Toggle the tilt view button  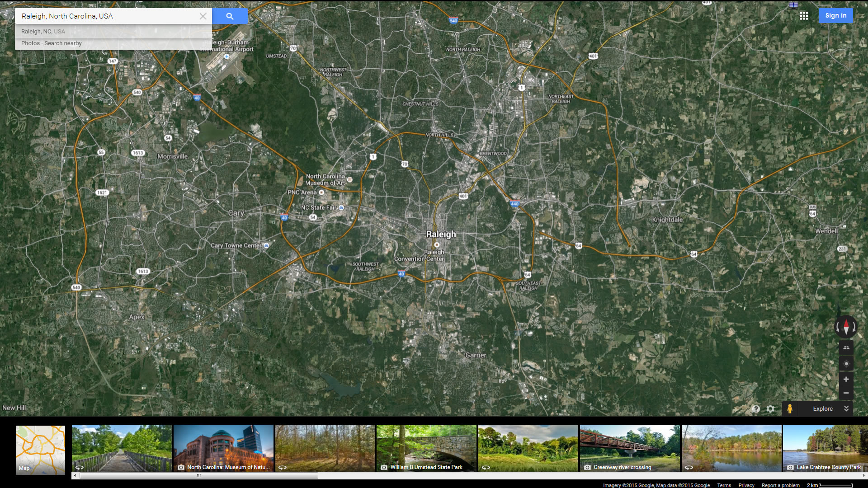846,347
